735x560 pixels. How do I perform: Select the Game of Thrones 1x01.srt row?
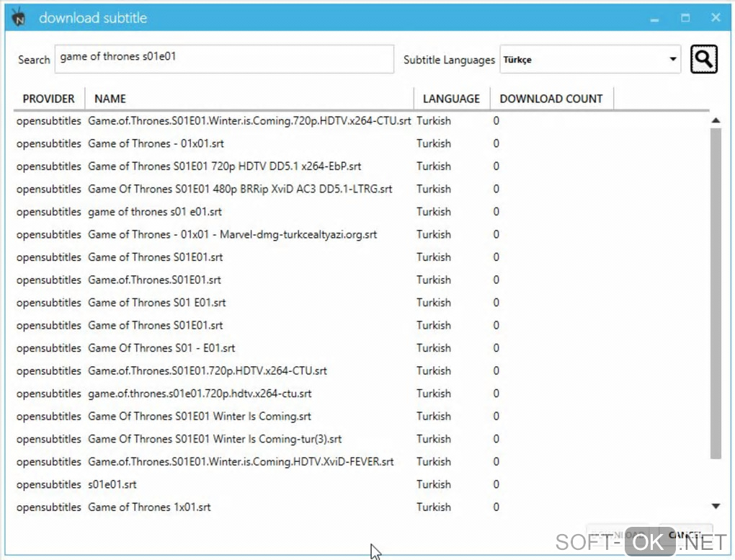[149, 507]
